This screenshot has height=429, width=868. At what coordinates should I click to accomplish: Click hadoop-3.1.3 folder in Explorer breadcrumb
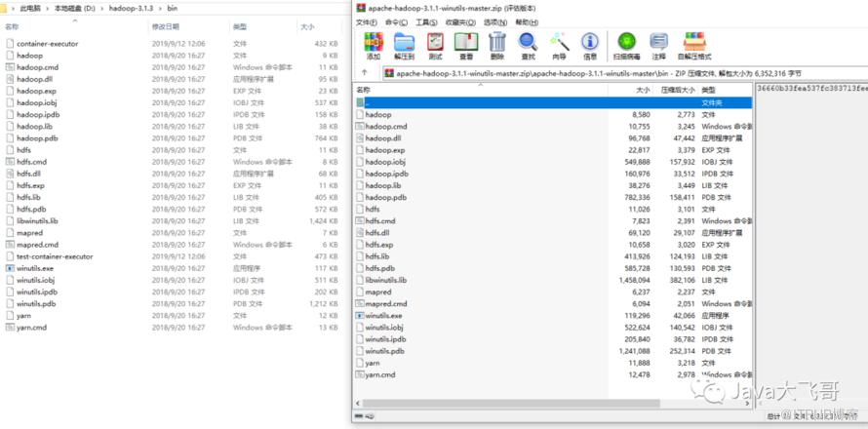(x=130, y=8)
